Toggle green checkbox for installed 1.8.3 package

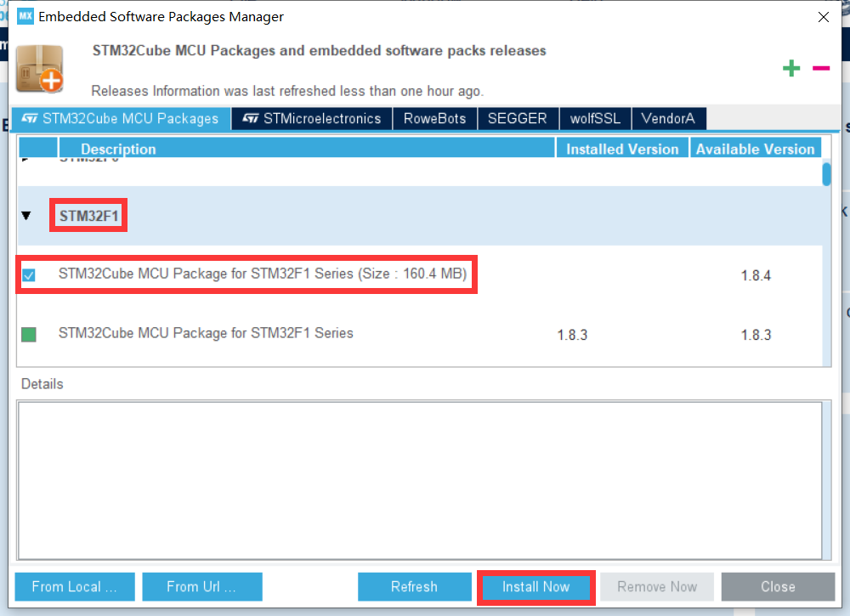pos(29,334)
